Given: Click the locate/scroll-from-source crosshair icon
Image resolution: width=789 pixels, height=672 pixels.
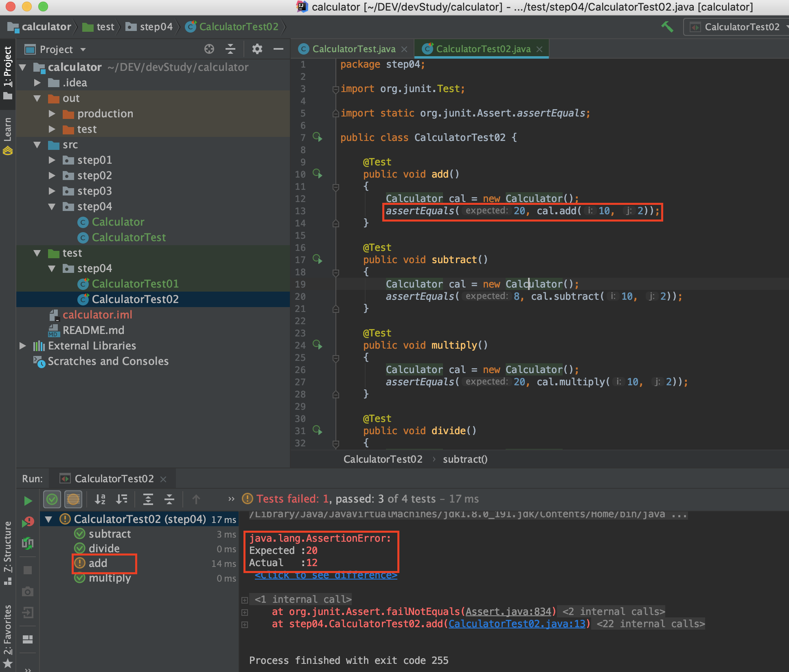Looking at the screenshot, I should (209, 49).
